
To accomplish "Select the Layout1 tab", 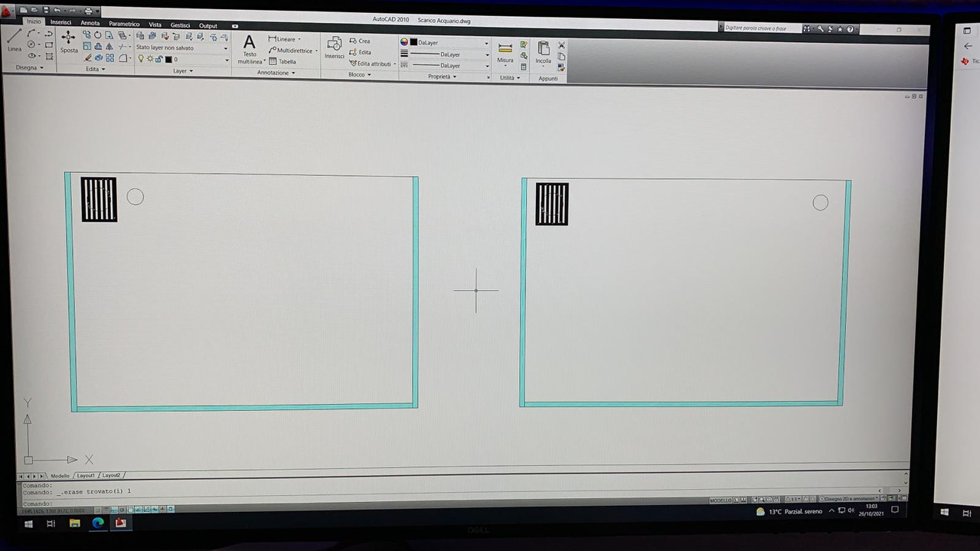I will click(85, 475).
